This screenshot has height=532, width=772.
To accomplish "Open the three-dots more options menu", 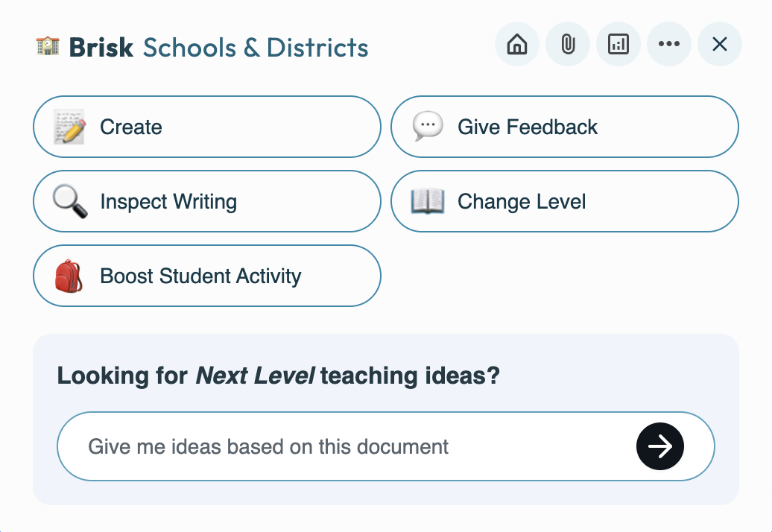I will click(x=669, y=45).
